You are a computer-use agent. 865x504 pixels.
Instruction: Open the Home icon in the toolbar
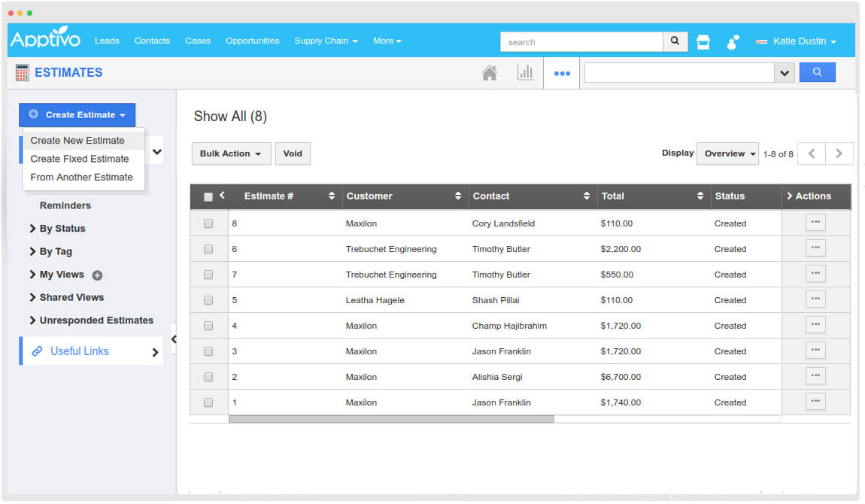(x=490, y=72)
